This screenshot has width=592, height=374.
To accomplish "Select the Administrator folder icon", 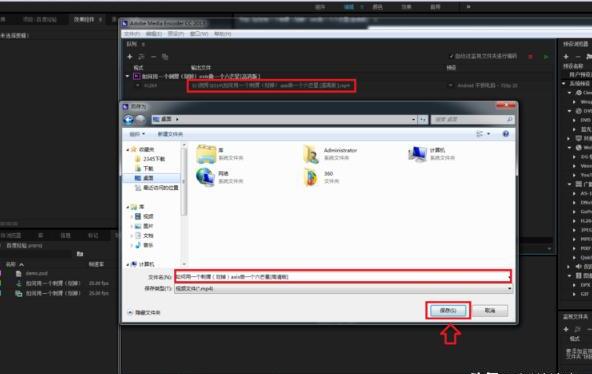I will [311, 154].
